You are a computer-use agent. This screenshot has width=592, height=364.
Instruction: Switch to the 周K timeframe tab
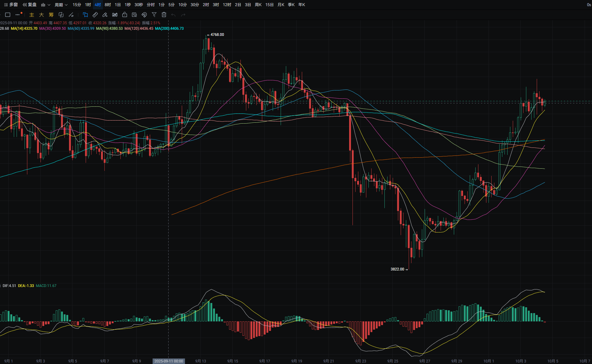coord(258,5)
